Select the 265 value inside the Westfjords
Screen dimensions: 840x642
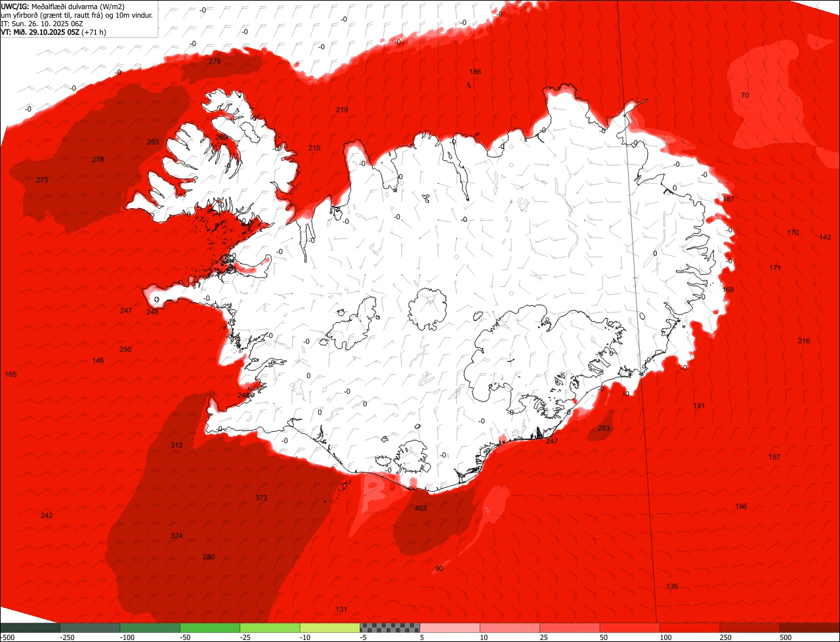(221, 137)
